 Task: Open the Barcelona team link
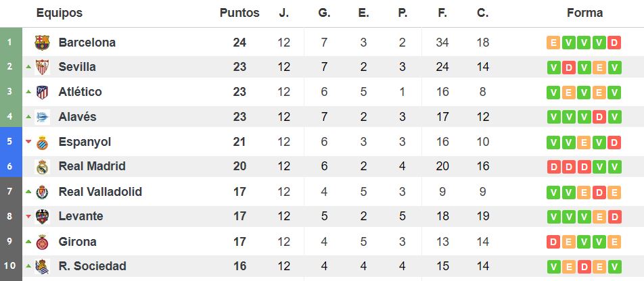(87, 43)
